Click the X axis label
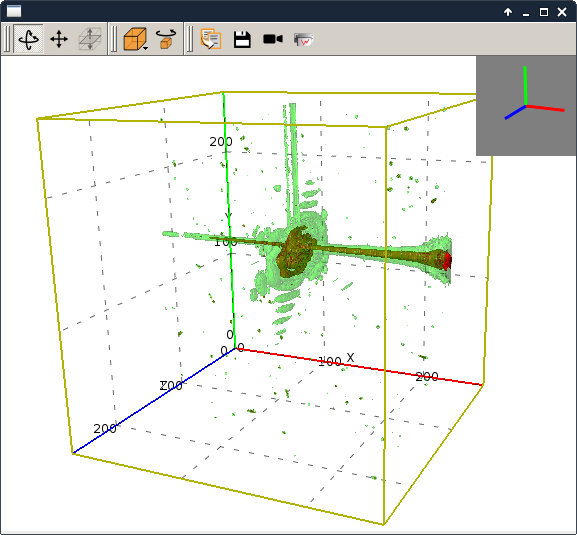This screenshot has height=535, width=577. (x=350, y=357)
